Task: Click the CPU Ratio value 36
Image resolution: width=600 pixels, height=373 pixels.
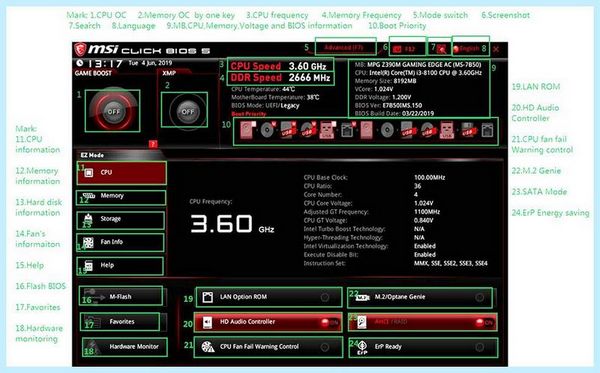Action: pyautogui.click(x=417, y=186)
